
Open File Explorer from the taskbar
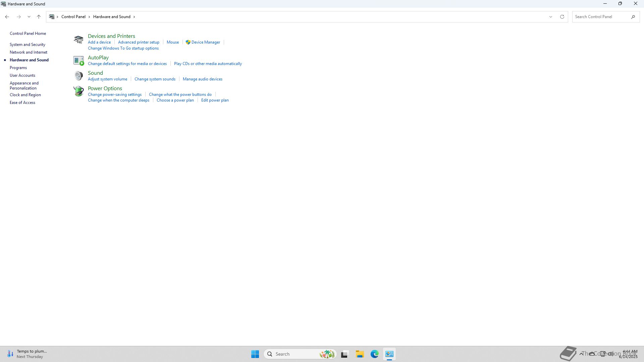tap(360, 354)
